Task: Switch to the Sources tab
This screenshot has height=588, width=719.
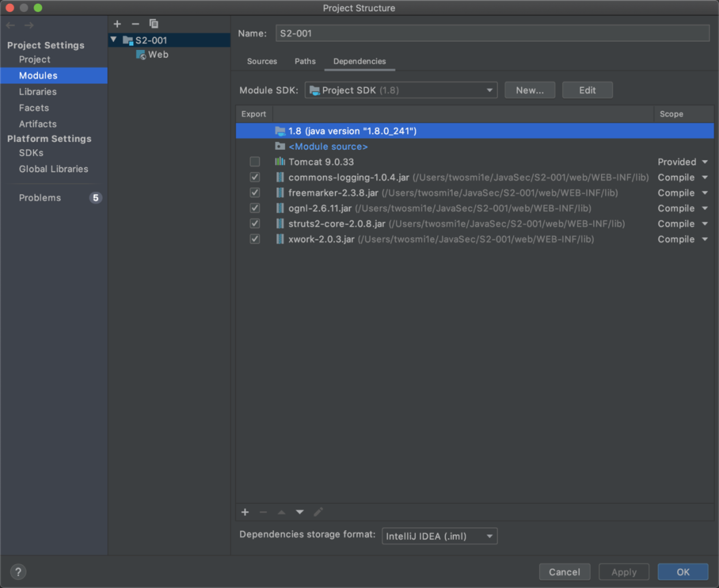Action: point(262,61)
